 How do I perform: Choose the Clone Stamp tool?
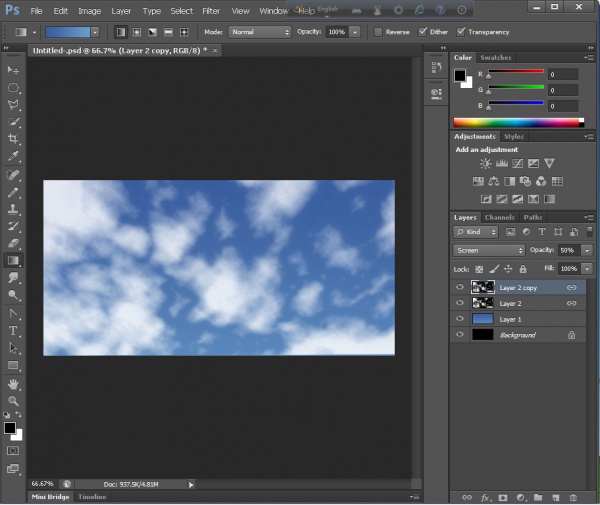click(14, 209)
